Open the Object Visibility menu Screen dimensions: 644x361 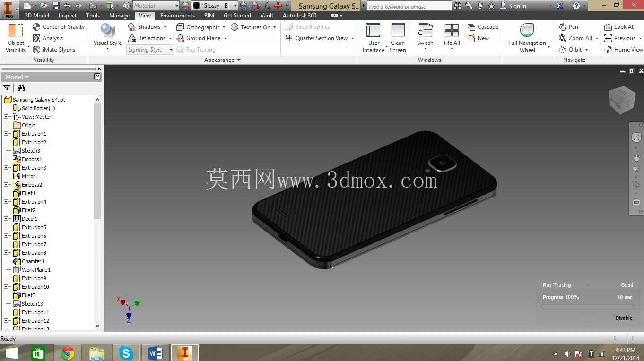click(x=16, y=38)
